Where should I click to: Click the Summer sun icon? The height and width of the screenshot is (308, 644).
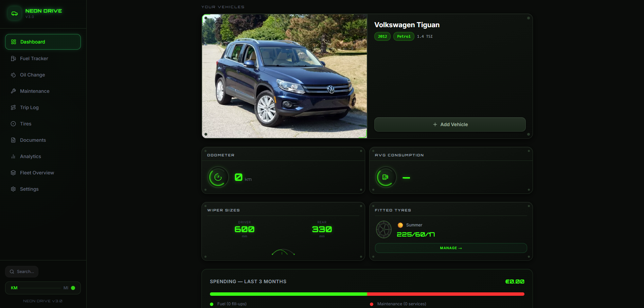coord(400,225)
